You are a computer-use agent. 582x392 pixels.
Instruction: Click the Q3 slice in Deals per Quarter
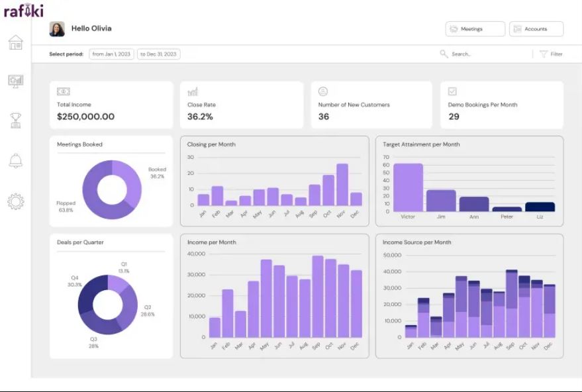coord(99,324)
